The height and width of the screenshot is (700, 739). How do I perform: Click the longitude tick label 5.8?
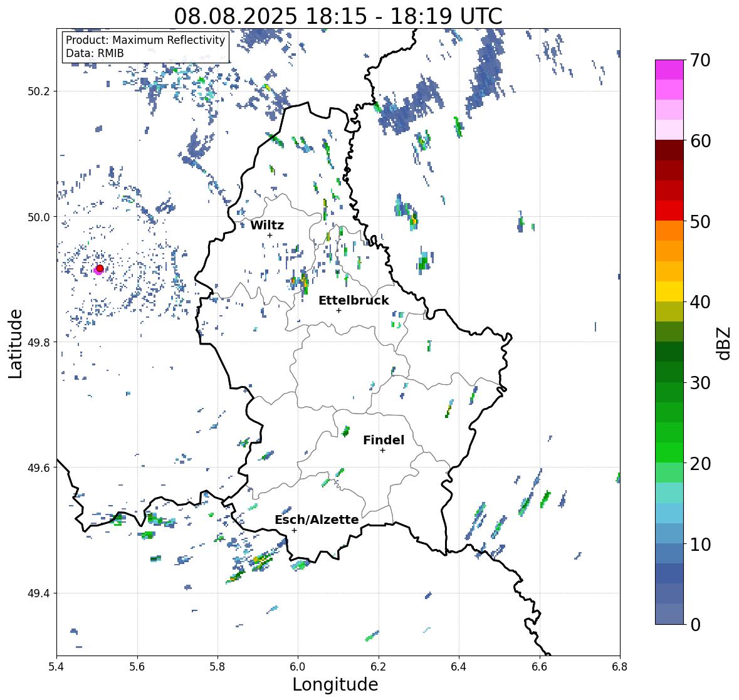[x=218, y=666]
